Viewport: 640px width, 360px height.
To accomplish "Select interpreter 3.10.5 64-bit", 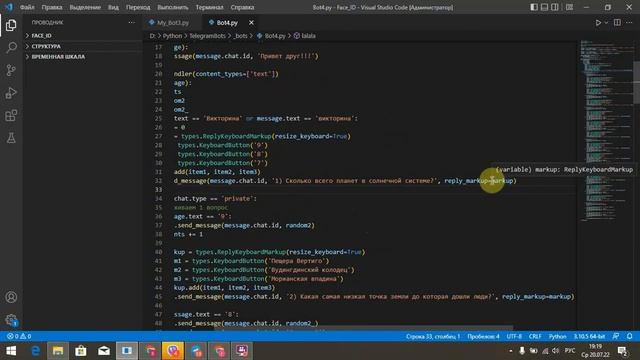I will [x=589, y=336].
